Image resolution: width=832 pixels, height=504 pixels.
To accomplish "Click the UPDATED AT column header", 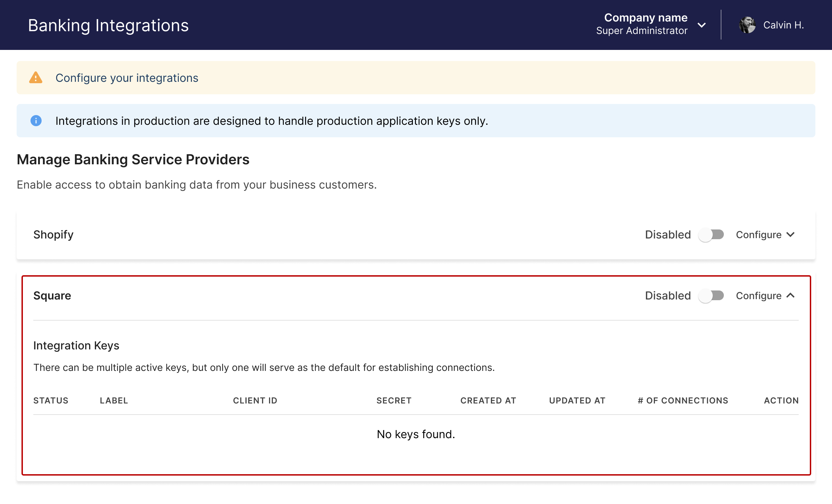I will (577, 400).
